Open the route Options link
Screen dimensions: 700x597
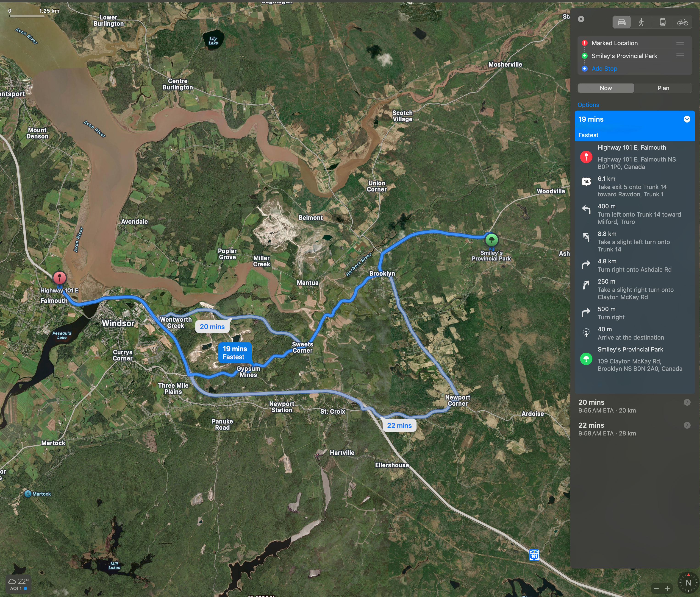588,105
